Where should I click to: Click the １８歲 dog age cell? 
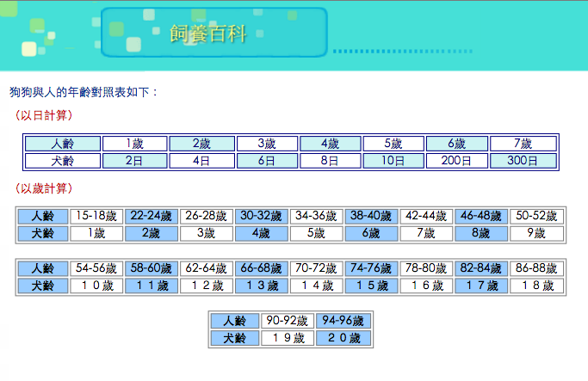click(x=536, y=286)
